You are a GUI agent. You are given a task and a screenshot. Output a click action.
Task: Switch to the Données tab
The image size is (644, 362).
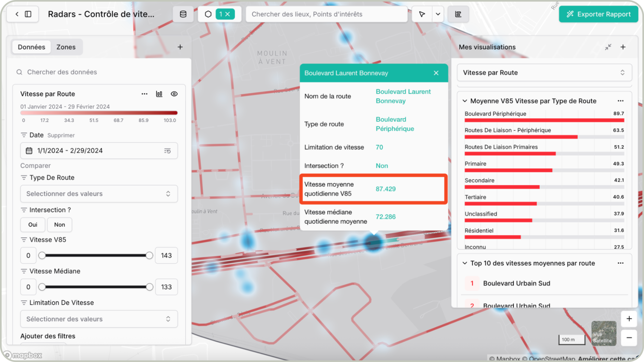click(x=31, y=47)
